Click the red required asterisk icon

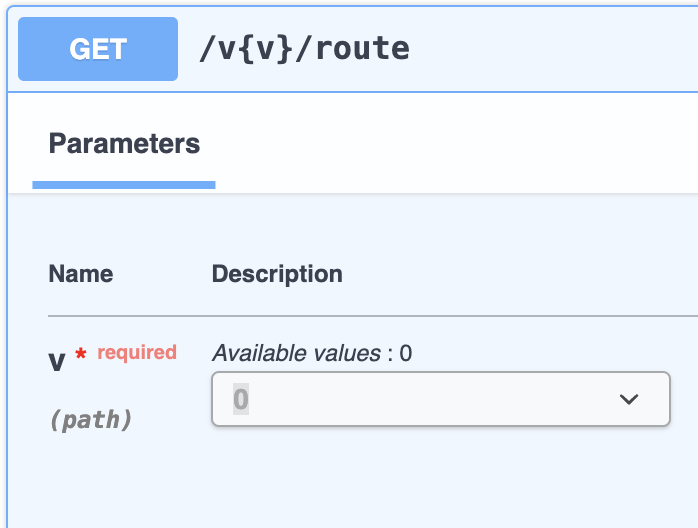click(81, 354)
